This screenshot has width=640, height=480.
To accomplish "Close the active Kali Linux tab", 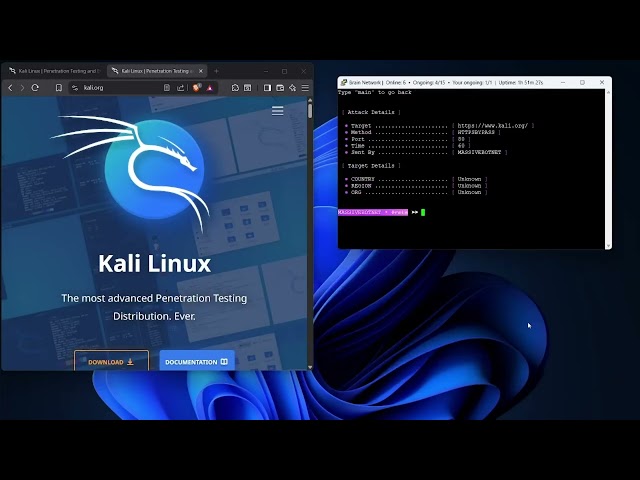I will click(x=201, y=71).
